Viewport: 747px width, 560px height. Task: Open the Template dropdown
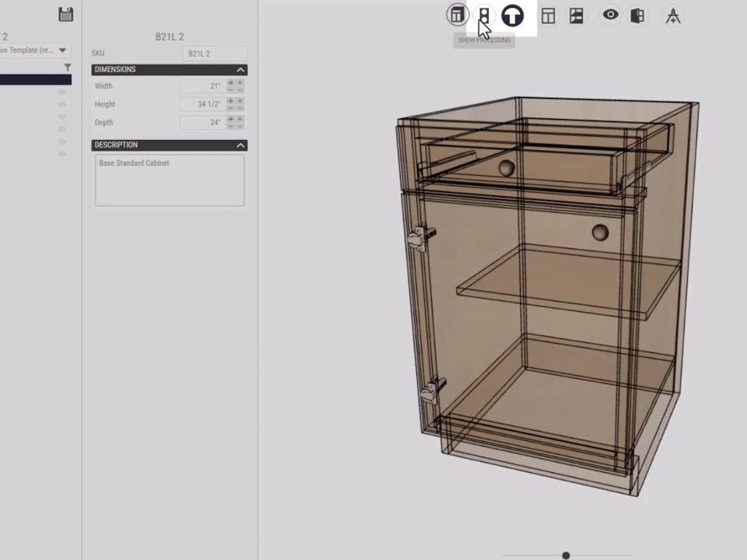62,51
